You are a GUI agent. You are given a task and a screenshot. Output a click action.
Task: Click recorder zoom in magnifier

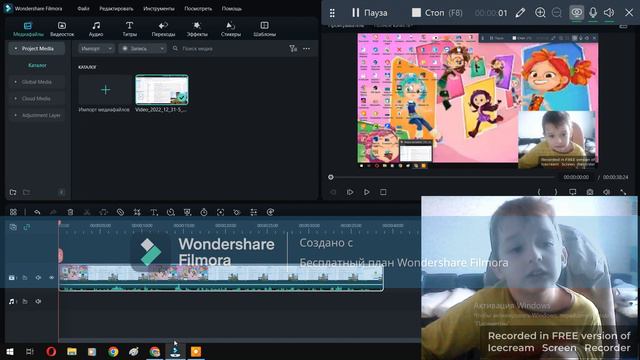point(540,13)
